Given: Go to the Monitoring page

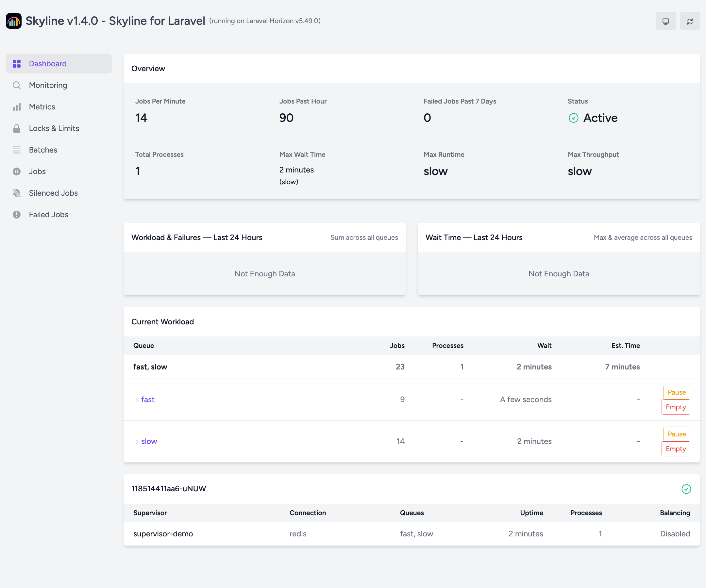Looking at the screenshot, I should (59, 85).
